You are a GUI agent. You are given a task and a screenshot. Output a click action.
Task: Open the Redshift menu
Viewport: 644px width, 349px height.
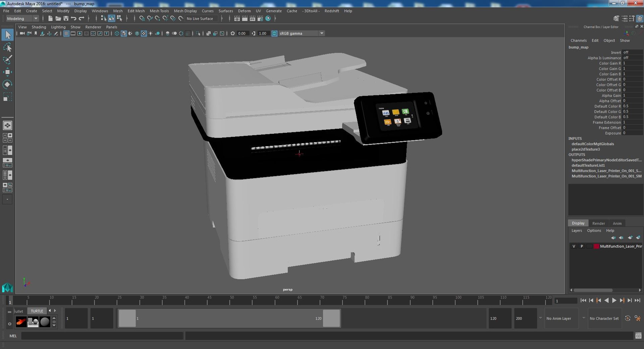pyautogui.click(x=331, y=11)
